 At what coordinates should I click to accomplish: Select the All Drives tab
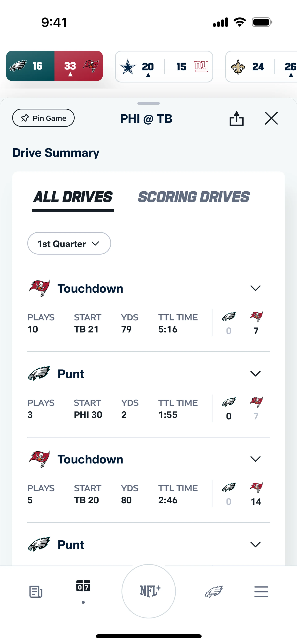(73, 197)
